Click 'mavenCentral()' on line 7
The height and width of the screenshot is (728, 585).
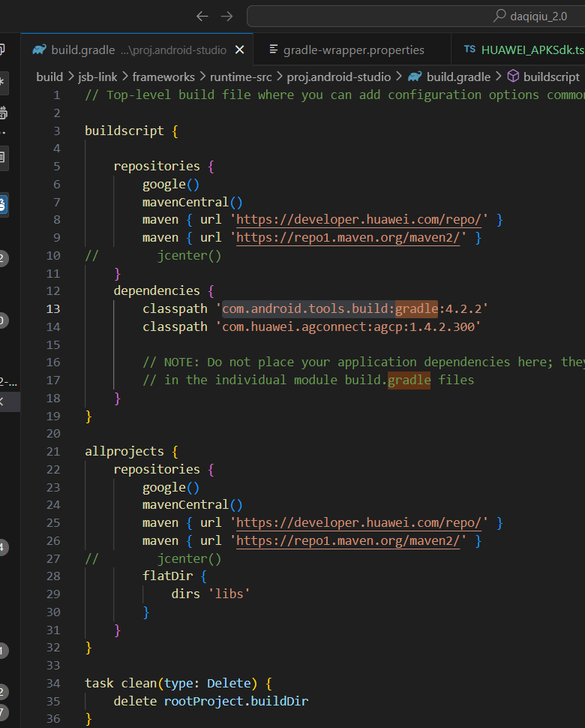193,203
